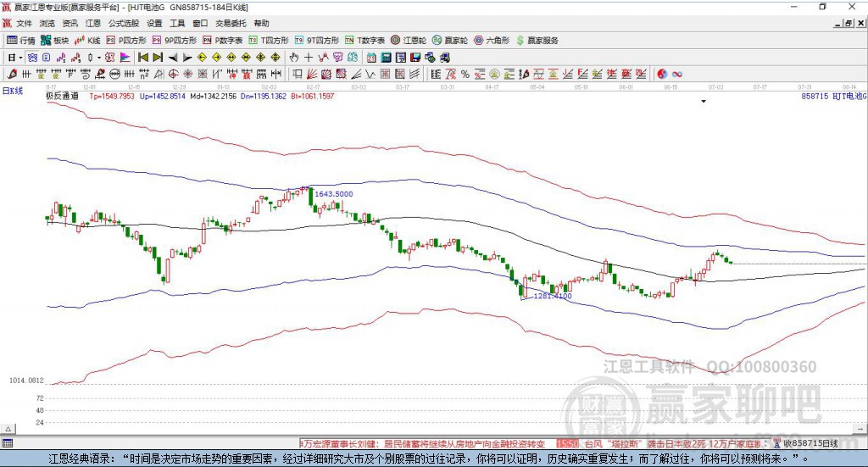Open the T四方形 tool
Viewport: 868px width, 467px height.
[269, 41]
